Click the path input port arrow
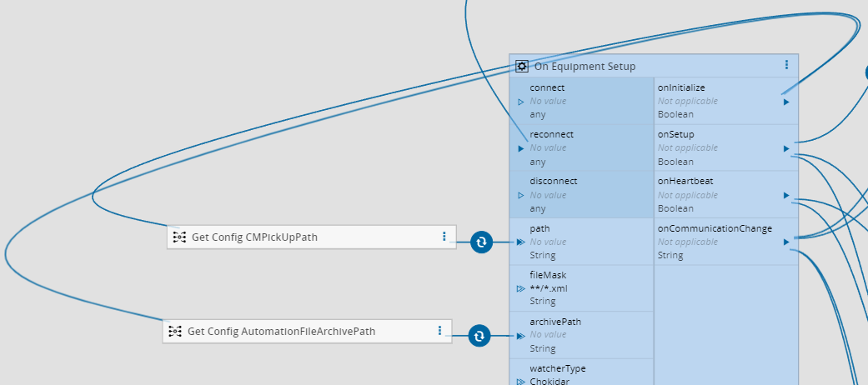Image resolution: width=868 pixels, height=385 pixels. coord(520,242)
